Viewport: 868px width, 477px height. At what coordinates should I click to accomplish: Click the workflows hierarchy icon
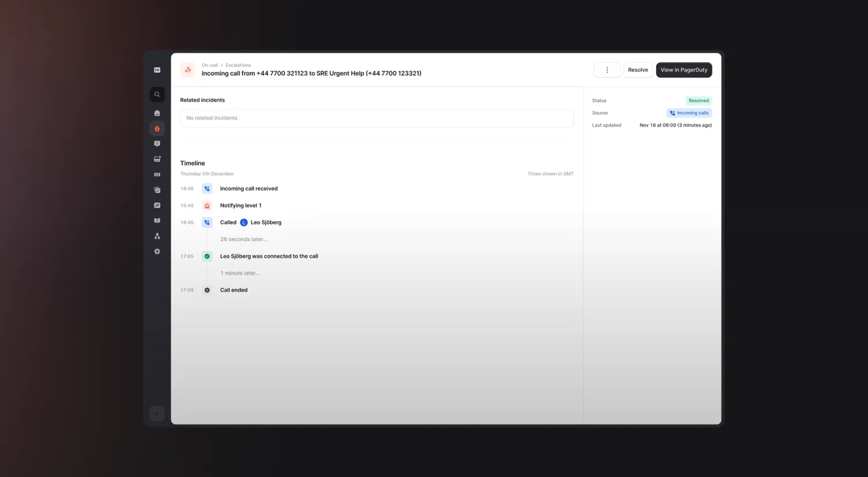pos(157,236)
